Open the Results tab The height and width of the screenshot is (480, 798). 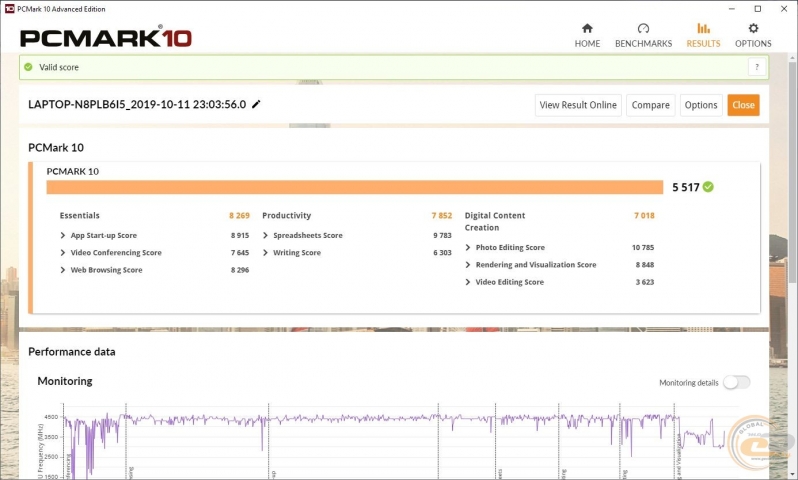[x=703, y=36]
